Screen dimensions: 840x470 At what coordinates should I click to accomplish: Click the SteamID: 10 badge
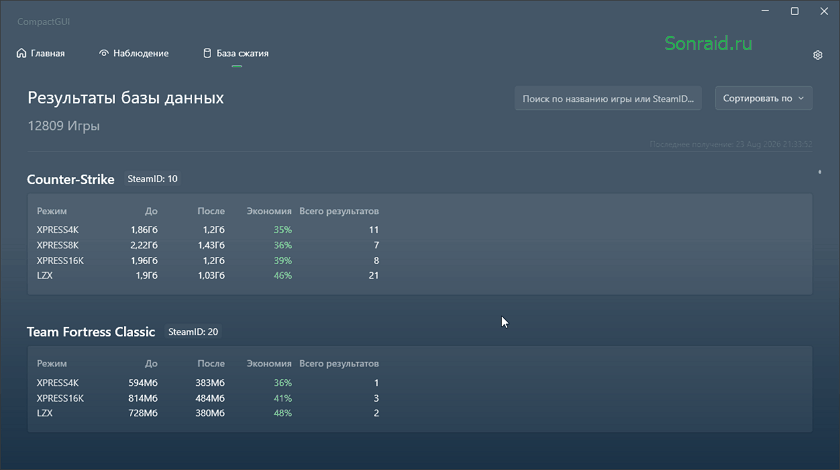[152, 179]
